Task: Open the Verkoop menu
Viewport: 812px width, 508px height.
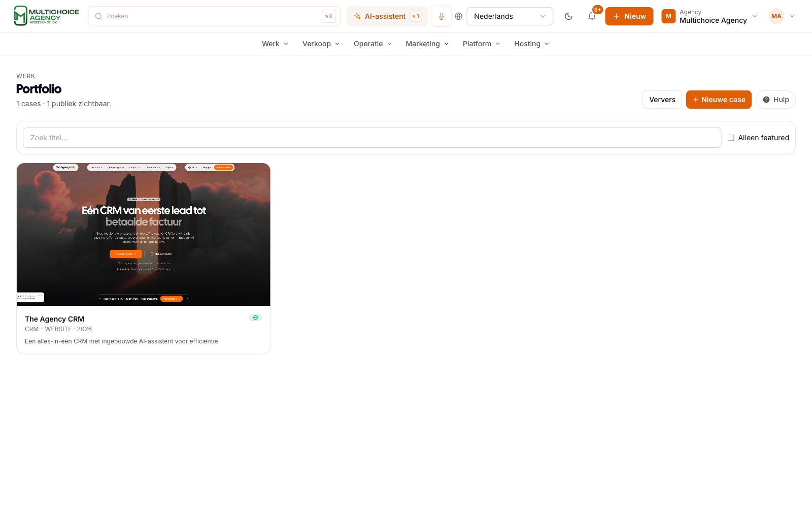Action: click(x=321, y=44)
